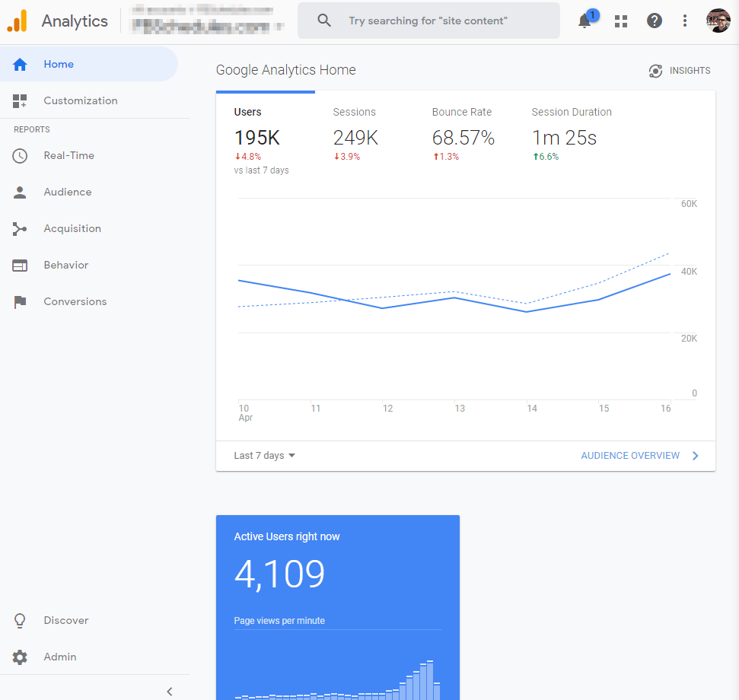The image size is (739, 700).
Task: Collapse the sidebar with the left chevron
Action: point(170,692)
